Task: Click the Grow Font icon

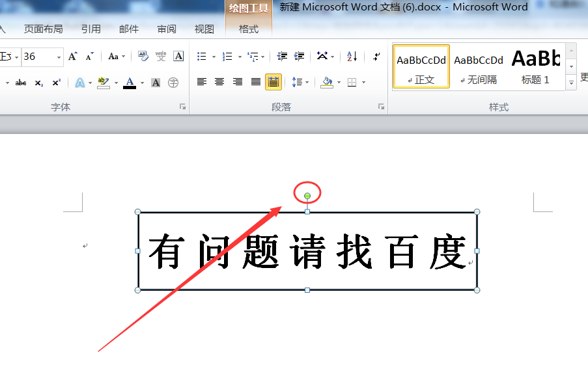Action: (73, 57)
